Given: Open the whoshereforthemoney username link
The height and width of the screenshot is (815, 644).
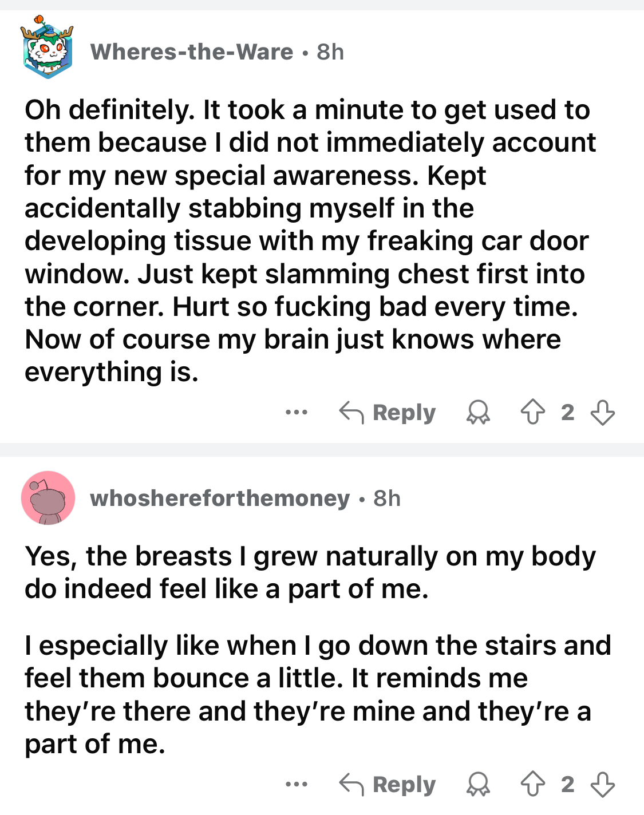Looking at the screenshot, I should click(220, 499).
